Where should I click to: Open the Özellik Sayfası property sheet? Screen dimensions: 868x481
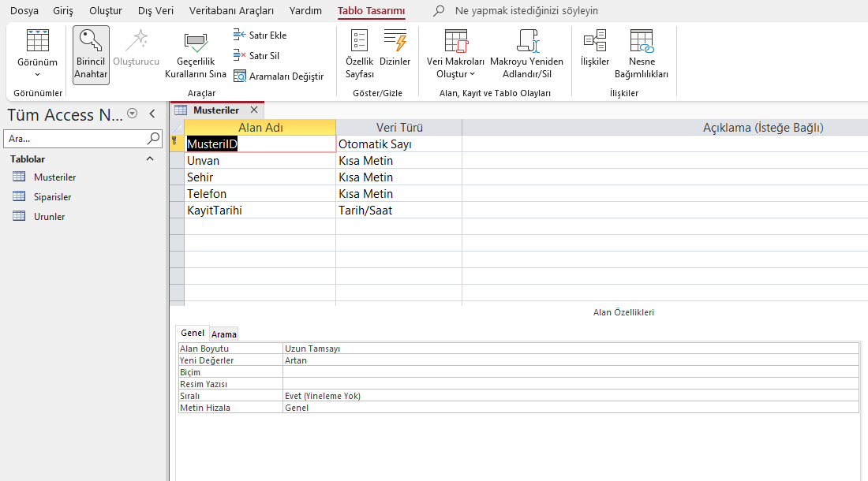(359, 54)
